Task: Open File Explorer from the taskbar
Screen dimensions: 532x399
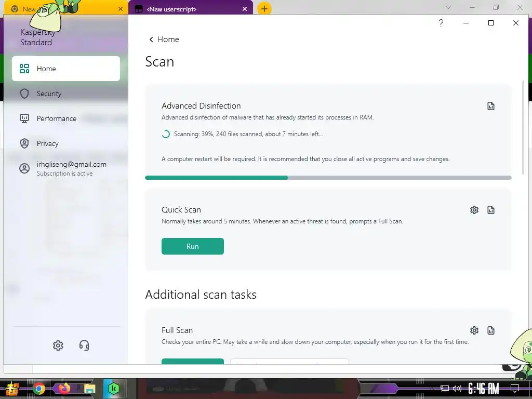Action: pyautogui.click(x=89, y=389)
